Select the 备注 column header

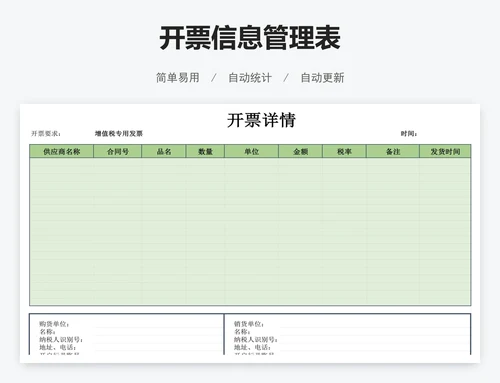pos(393,151)
